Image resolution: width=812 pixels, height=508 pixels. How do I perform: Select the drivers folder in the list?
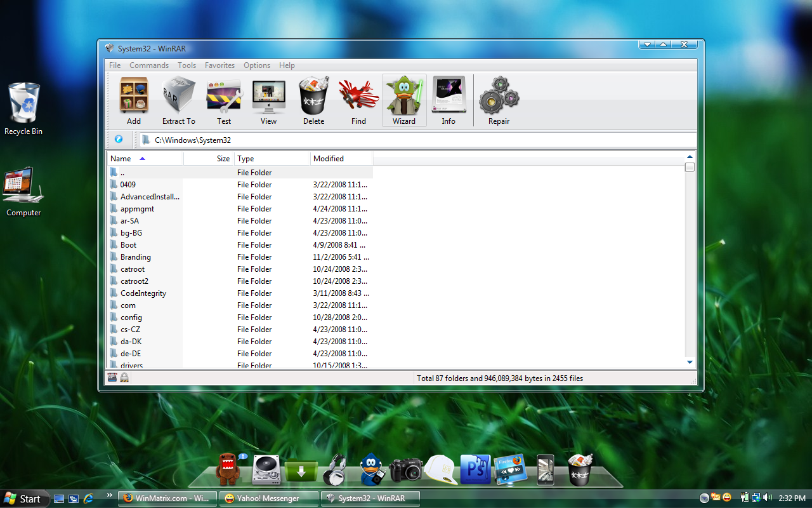pos(132,365)
